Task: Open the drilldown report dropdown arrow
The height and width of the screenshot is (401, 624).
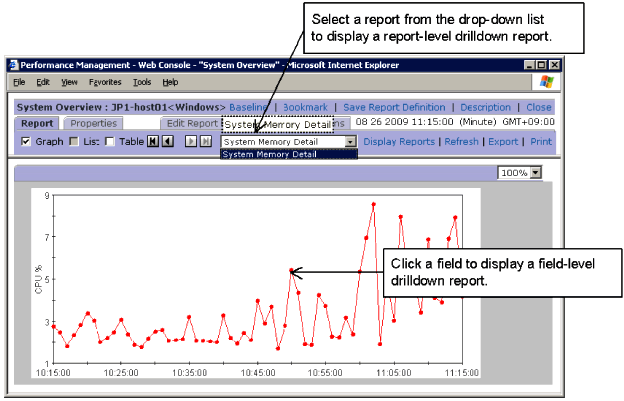Action: tap(350, 142)
